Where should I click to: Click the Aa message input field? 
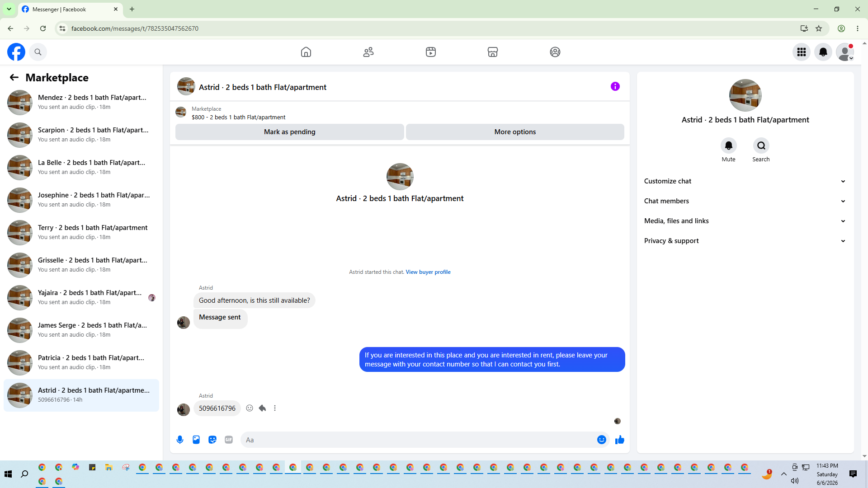pos(418,440)
